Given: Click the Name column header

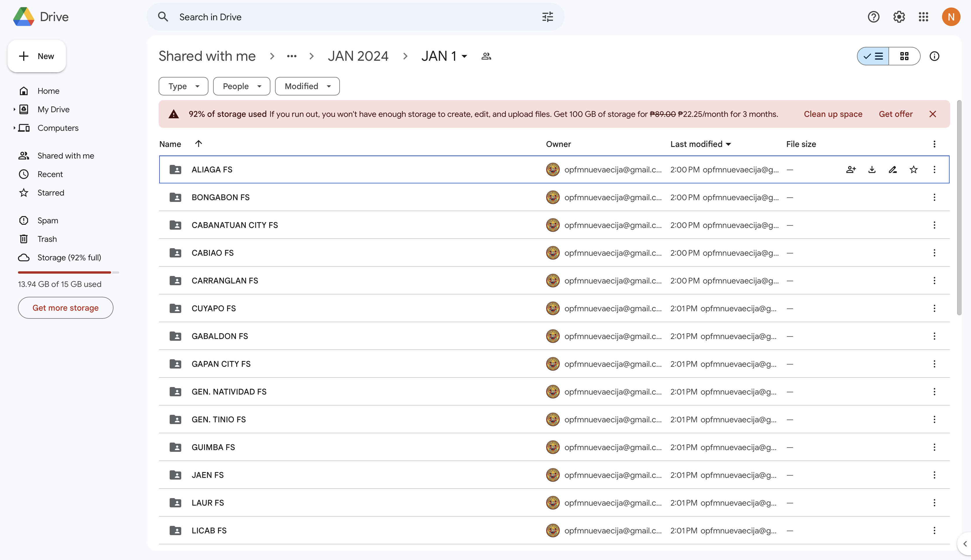Looking at the screenshot, I should [x=170, y=144].
